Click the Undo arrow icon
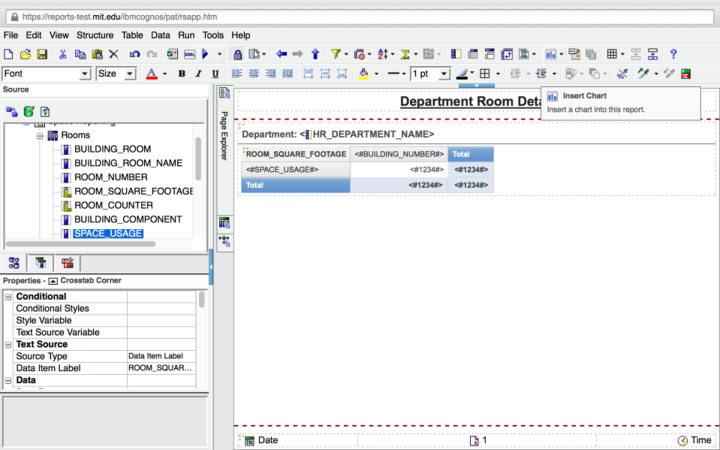This screenshot has width=720, height=450. click(x=135, y=54)
